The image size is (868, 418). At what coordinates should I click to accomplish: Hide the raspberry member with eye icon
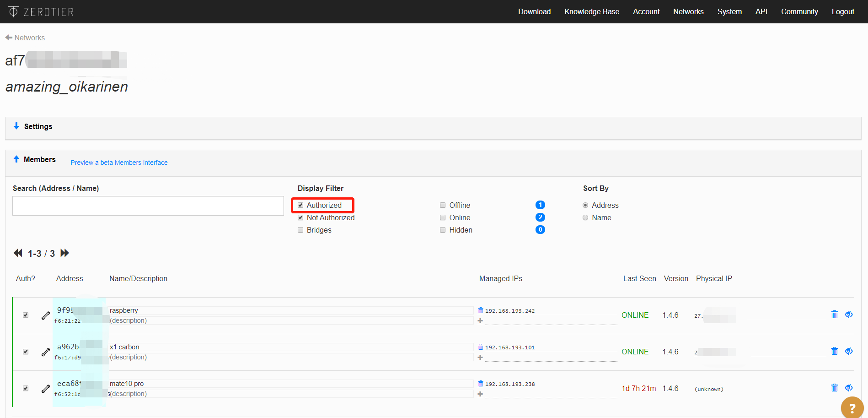tap(849, 315)
